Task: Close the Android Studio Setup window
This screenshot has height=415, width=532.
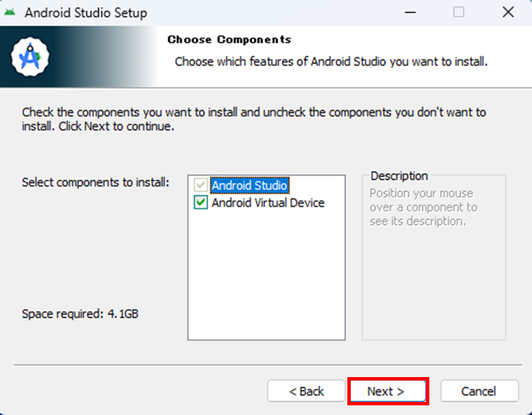Action: tap(508, 12)
